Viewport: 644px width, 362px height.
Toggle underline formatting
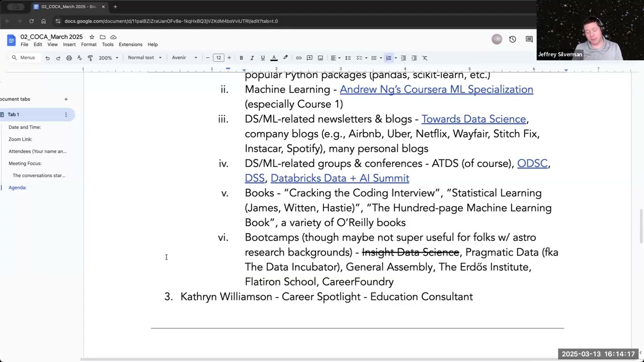coord(263,58)
